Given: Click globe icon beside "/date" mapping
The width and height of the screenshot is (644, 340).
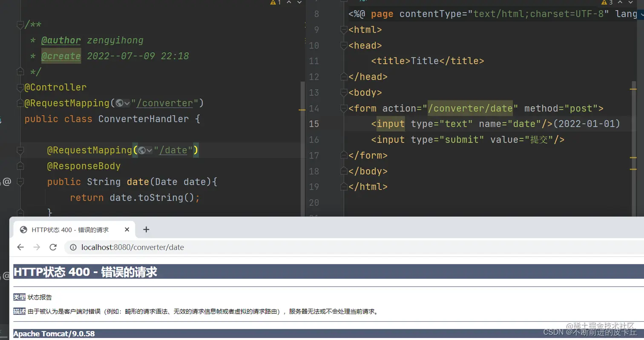Looking at the screenshot, I should pyautogui.click(x=142, y=150).
